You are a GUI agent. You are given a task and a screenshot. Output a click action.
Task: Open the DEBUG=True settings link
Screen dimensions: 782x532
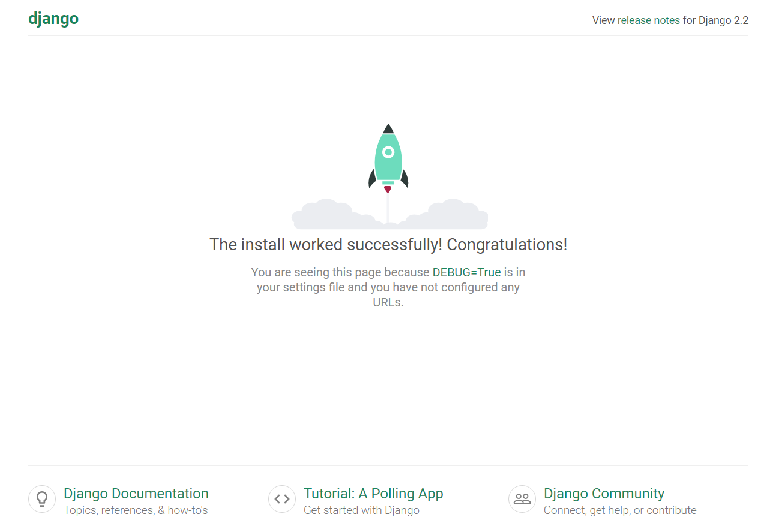click(466, 272)
